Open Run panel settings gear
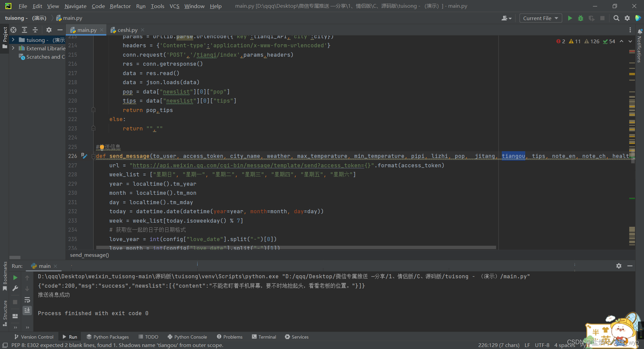644x349 pixels. coord(619,266)
